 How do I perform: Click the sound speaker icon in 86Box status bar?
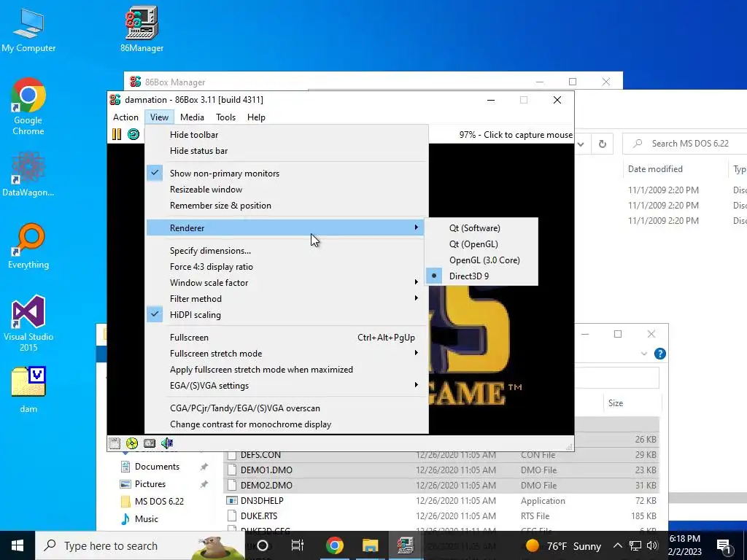167,443
